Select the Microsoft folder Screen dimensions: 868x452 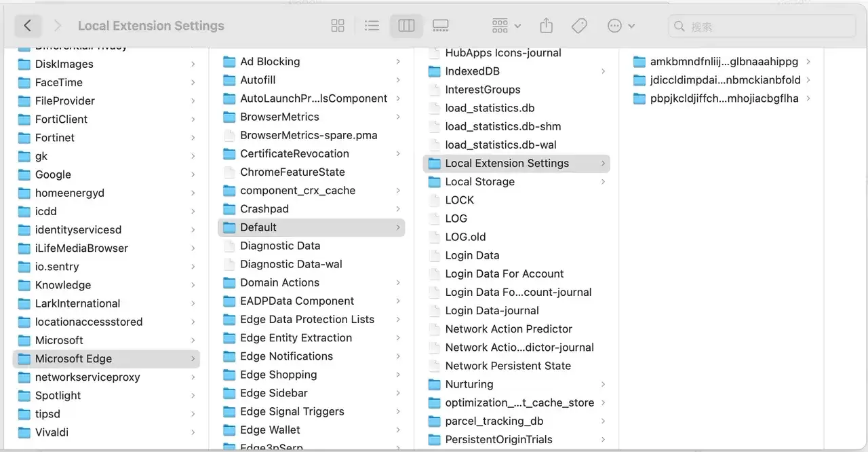click(x=106, y=340)
